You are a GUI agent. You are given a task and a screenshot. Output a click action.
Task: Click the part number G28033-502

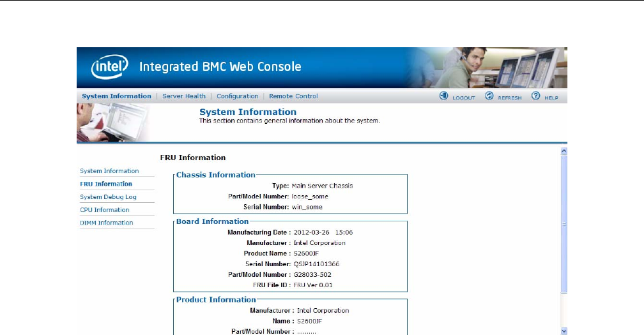point(312,275)
